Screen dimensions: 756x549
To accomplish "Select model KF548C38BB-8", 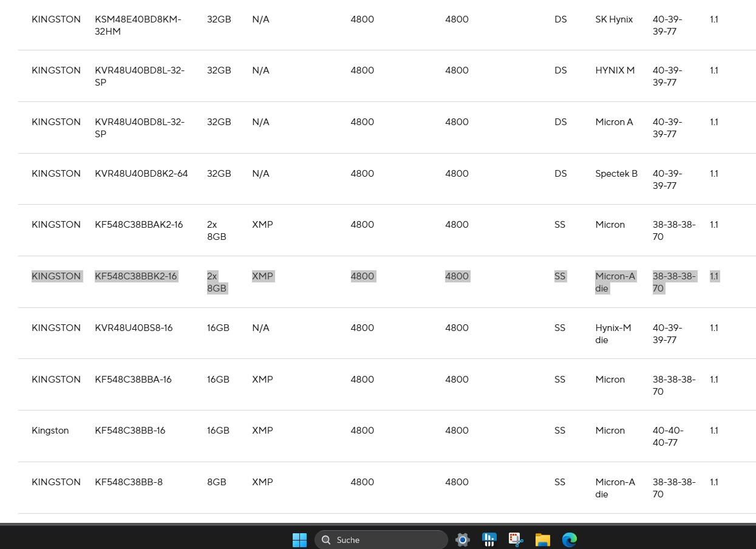I will [x=129, y=482].
